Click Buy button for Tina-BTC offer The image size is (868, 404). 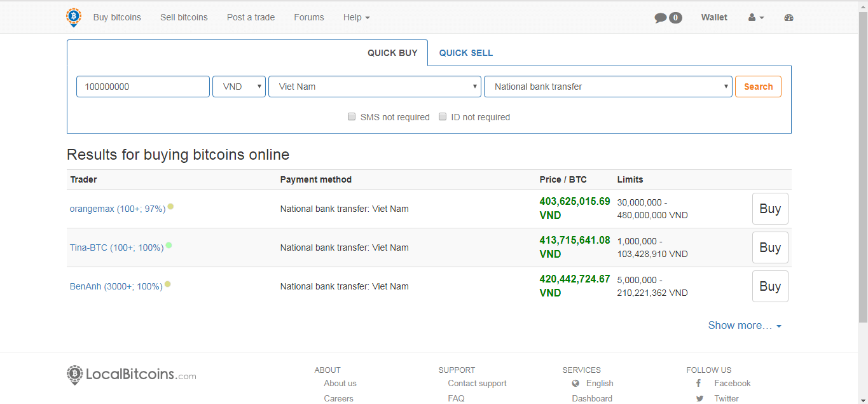[770, 247]
